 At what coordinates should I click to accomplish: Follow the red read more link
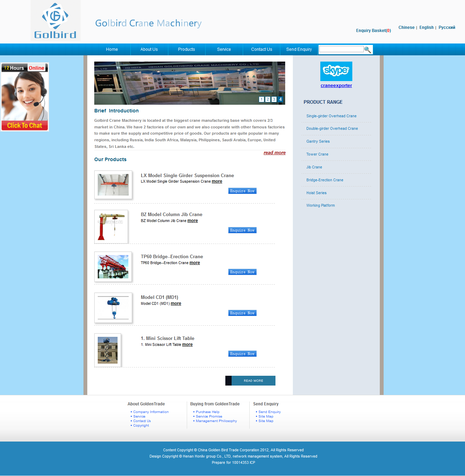click(274, 153)
